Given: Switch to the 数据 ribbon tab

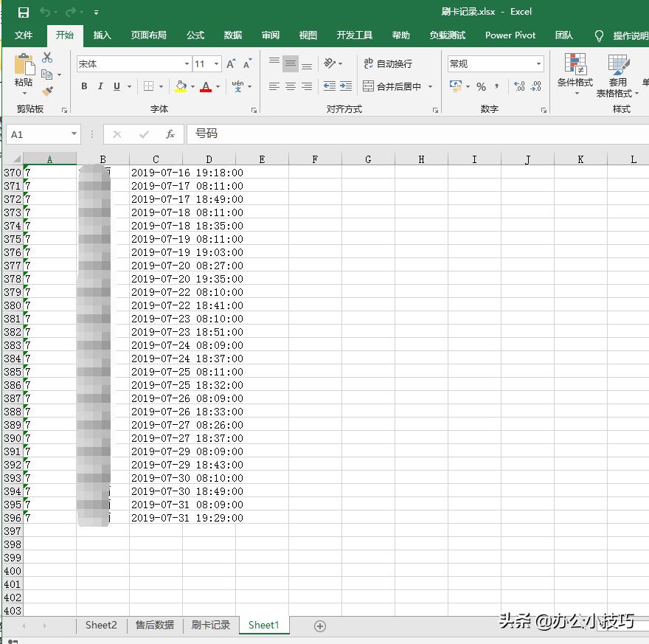Looking at the screenshot, I should tap(232, 35).
